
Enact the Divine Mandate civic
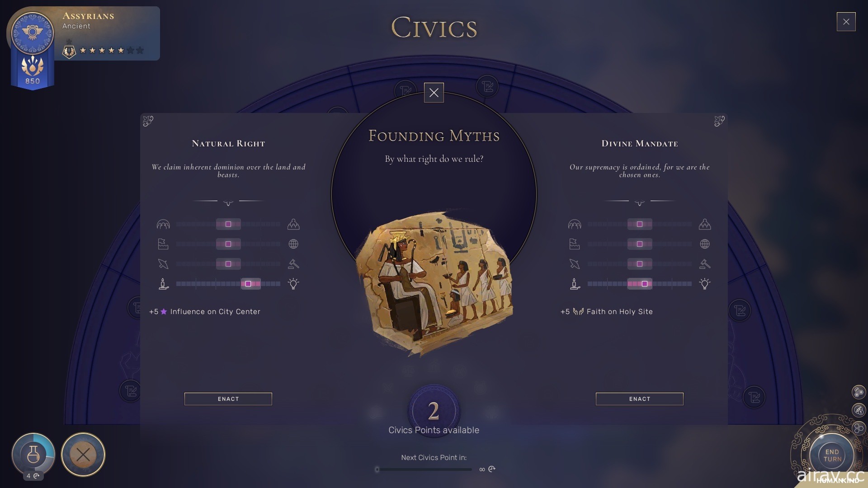pyautogui.click(x=639, y=399)
